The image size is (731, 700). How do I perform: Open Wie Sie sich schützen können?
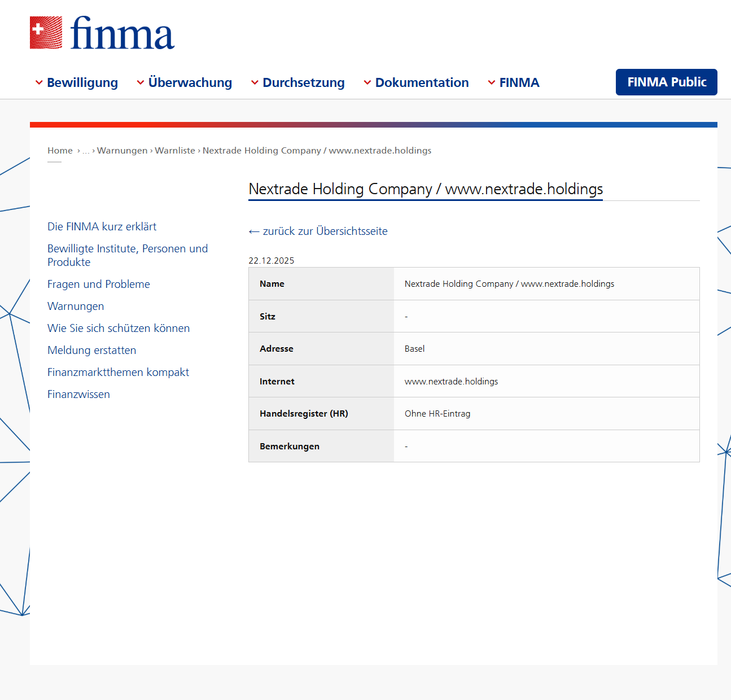(x=119, y=328)
